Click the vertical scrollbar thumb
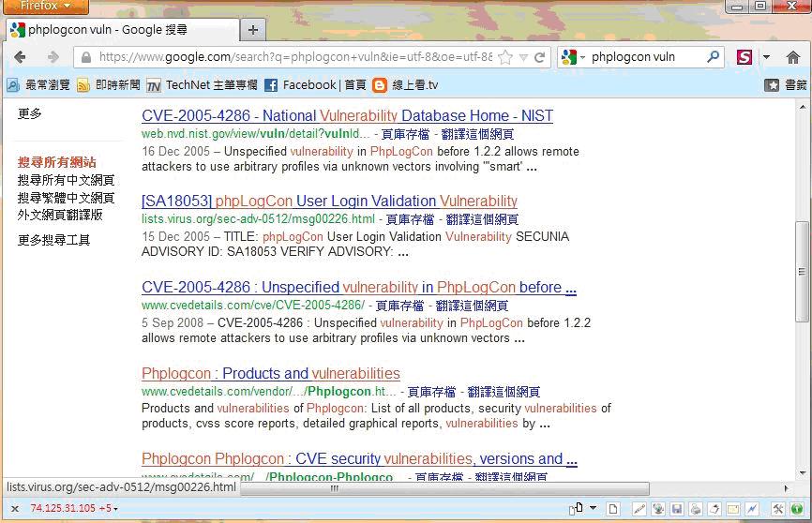812x523 pixels. coord(802,272)
